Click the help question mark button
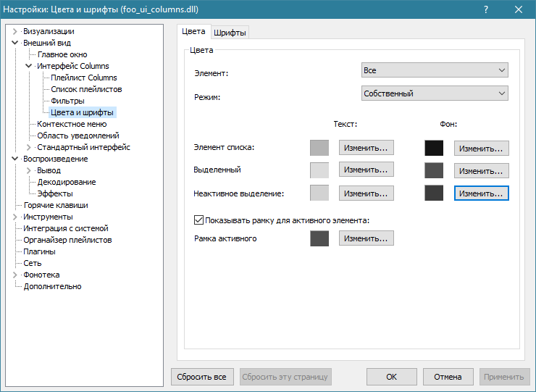Viewport: 536px width, 392px height. 485,9
